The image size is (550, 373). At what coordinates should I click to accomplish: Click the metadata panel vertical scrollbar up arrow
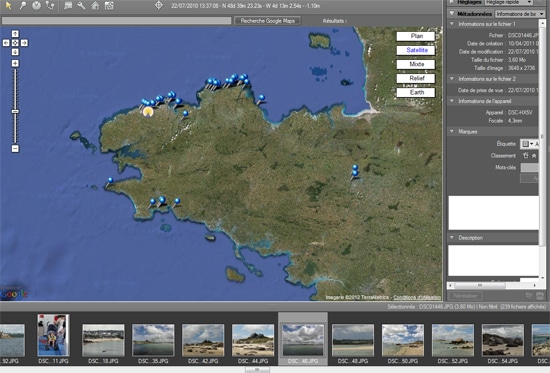pyautogui.click(x=543, y=22)
